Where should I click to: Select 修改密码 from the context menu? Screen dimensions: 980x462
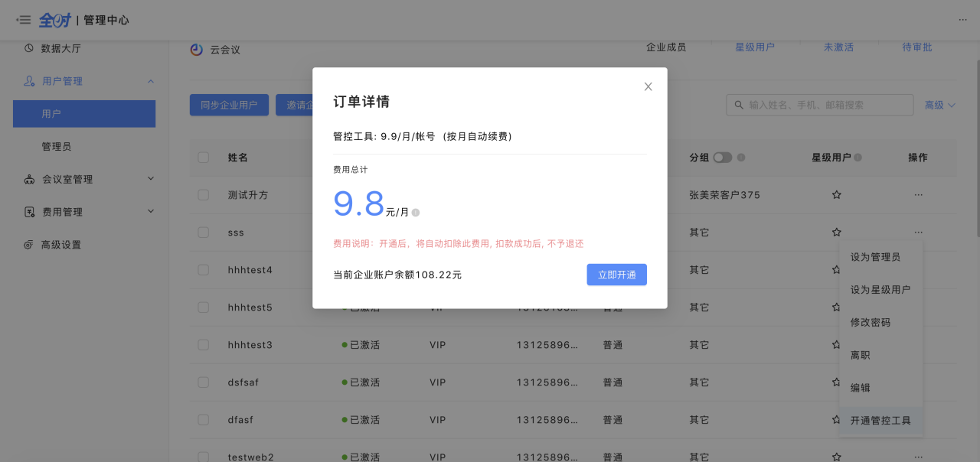click(x=870, y=323)
